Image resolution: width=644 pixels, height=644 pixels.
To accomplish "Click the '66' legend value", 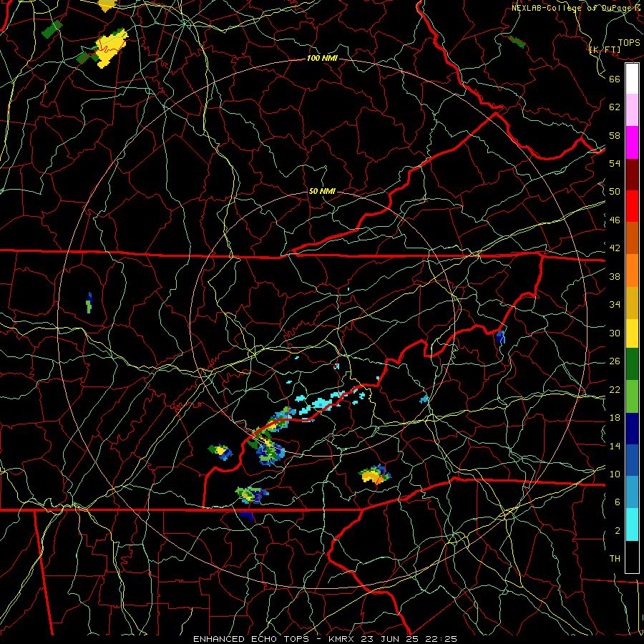I will tap(615, 79).
